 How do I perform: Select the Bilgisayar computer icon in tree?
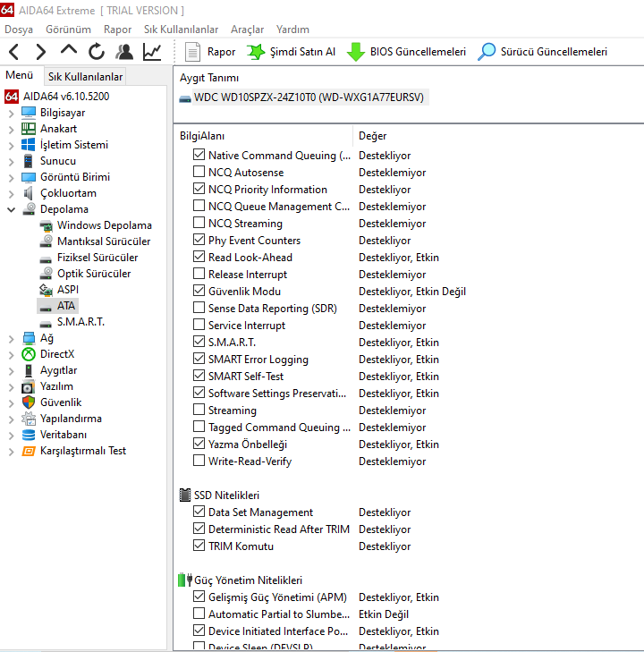pos(29,113)
